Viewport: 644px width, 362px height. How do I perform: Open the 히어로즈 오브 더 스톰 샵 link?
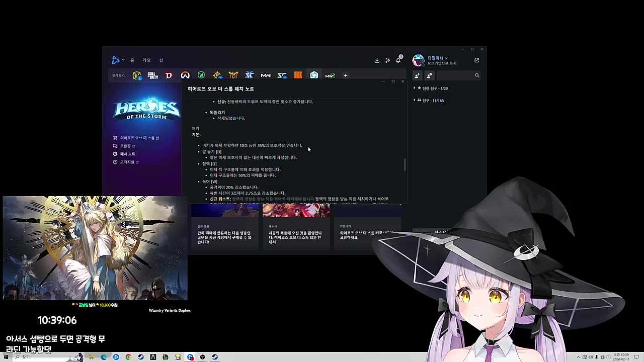coord(139,138)
